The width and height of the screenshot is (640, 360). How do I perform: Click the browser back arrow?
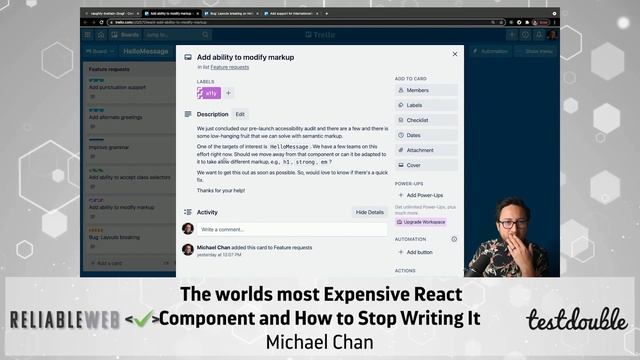click(x=86, y=22)
